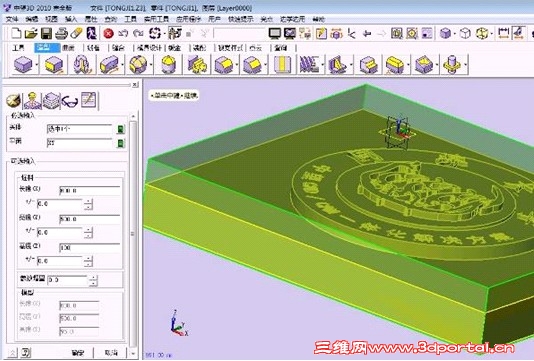534x361 pixels.
Task: Click the regenerate circular-arrows icon
Action: point(155,33)
